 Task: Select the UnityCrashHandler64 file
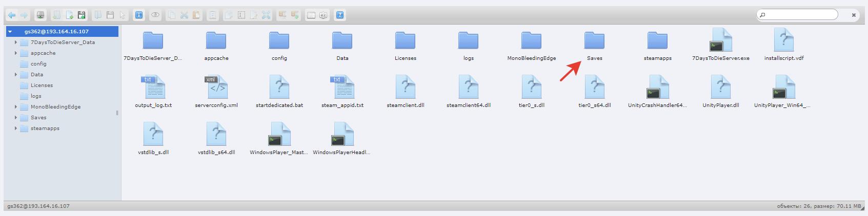[x=657, y=92]
